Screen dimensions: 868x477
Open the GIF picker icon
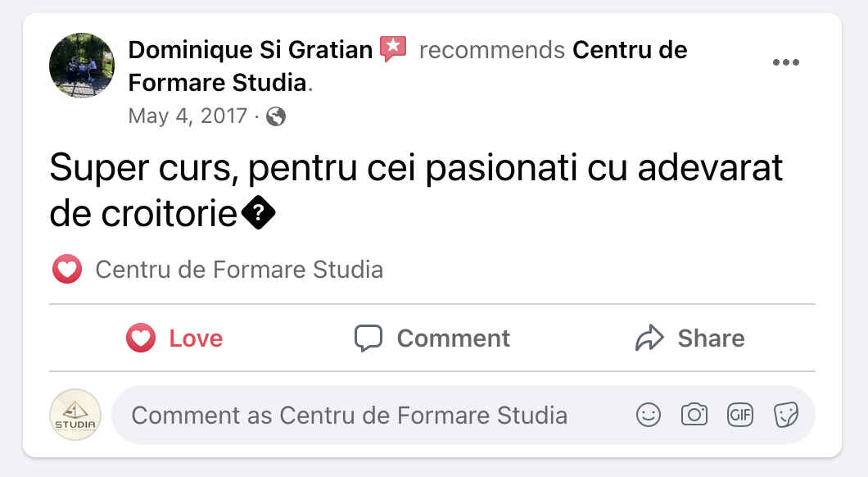[740, 416]
